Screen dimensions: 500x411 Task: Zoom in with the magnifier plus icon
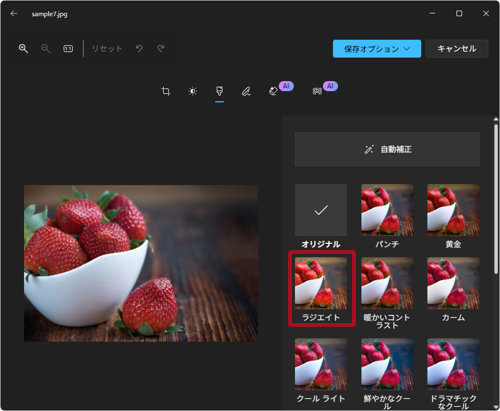(x=23, y=49)
